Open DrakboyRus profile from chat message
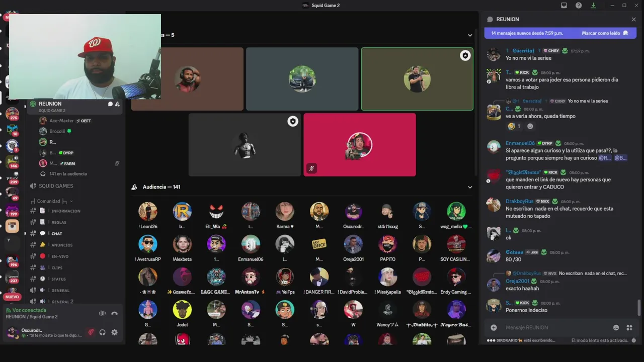644x362 pixels. [x=519, y=201]
